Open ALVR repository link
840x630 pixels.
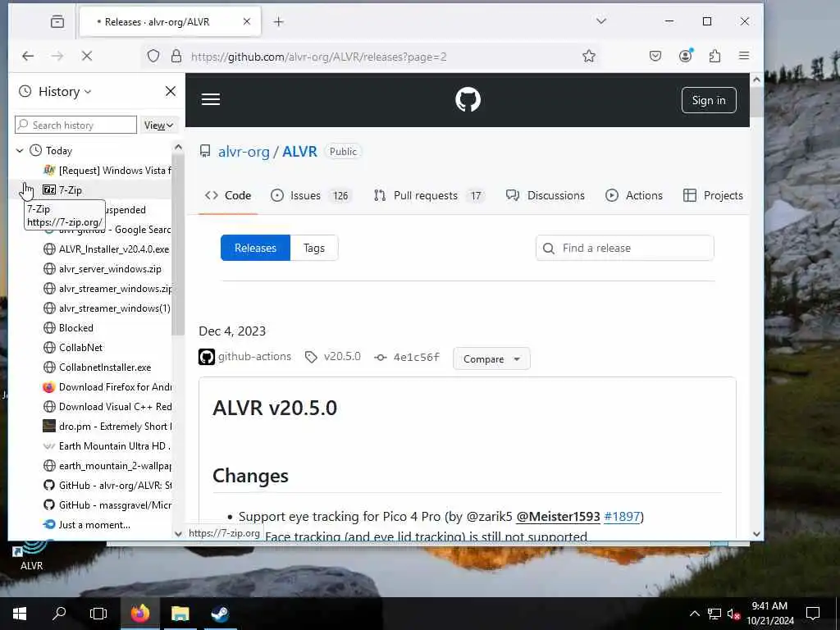299,152
